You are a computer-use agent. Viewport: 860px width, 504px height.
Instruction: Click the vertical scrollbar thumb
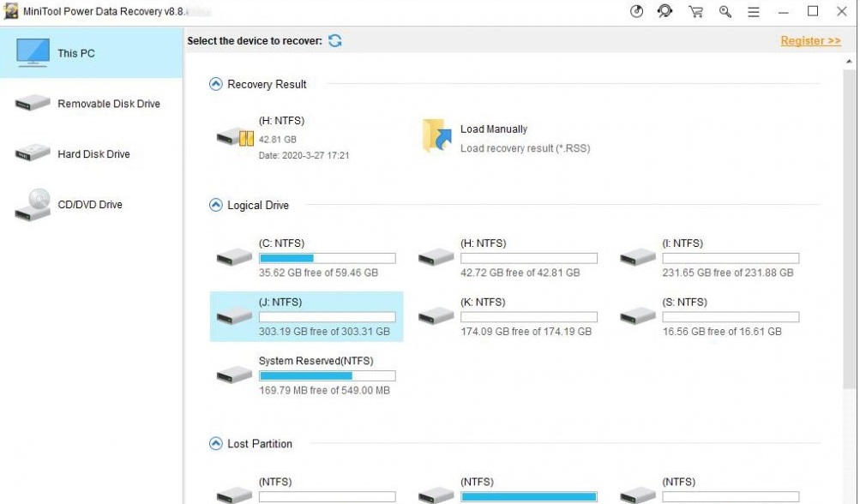(849, 229)
